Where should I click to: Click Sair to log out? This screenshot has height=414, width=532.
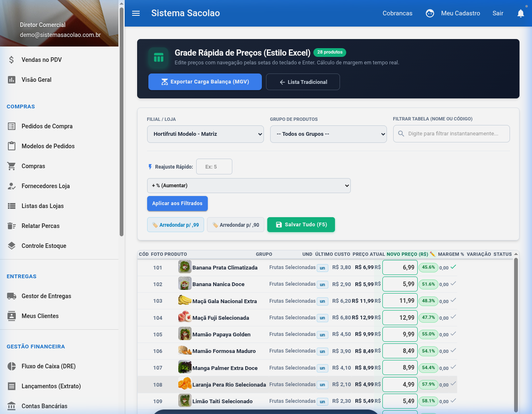pos(498,13)
